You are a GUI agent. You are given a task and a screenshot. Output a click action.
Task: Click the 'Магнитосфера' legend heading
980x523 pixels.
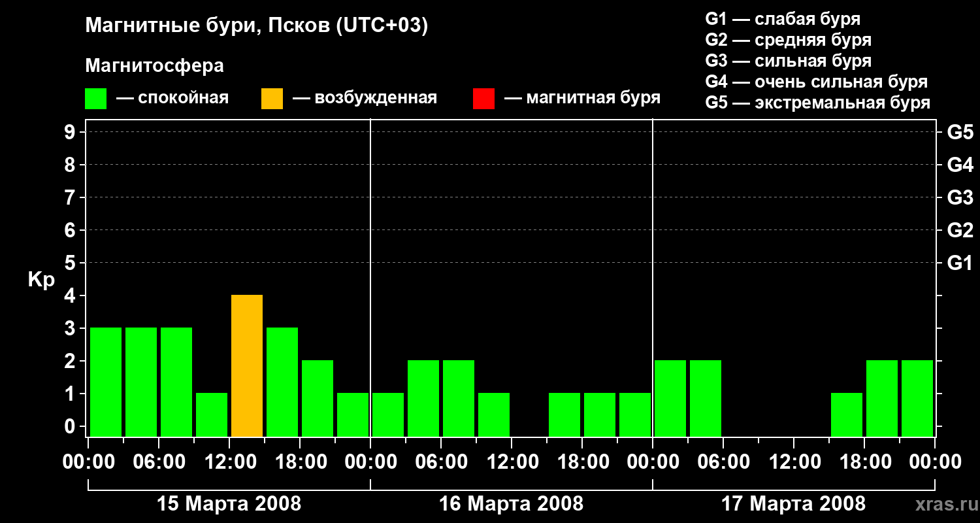coord(154,66)
